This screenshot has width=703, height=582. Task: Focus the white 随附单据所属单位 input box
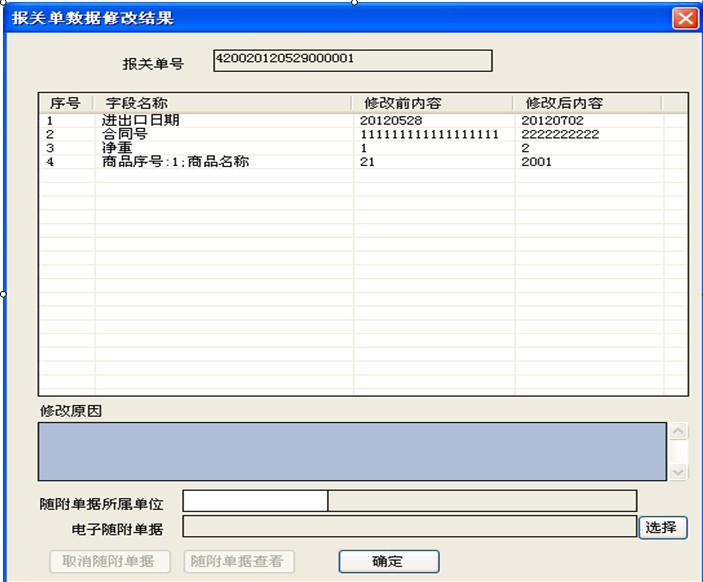255,501
